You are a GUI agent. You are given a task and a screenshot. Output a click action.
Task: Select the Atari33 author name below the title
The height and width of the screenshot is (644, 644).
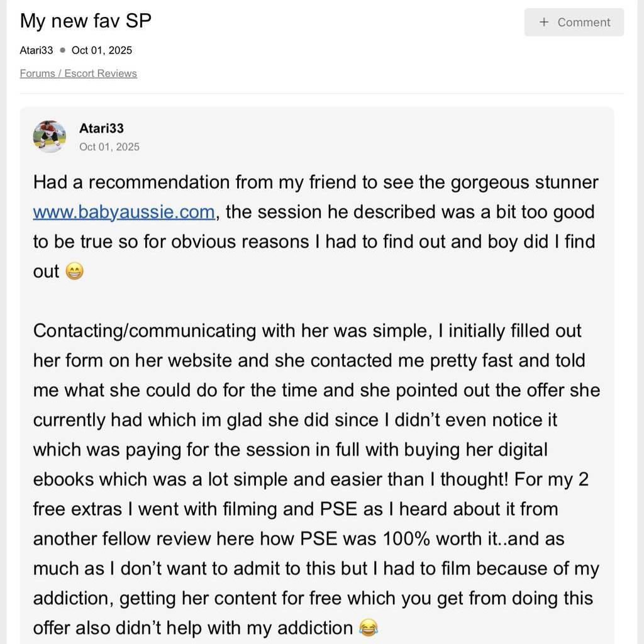point(36,50)
